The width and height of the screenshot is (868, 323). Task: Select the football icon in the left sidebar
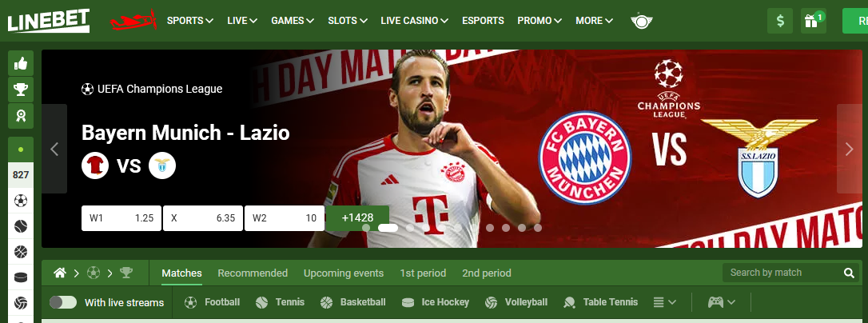coord(21,201)
